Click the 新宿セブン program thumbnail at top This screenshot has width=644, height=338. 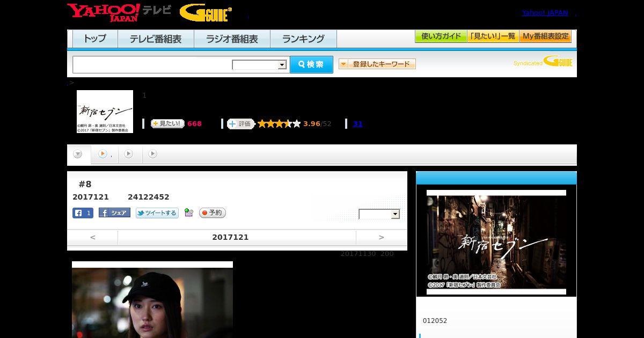(x=105, y=112)
